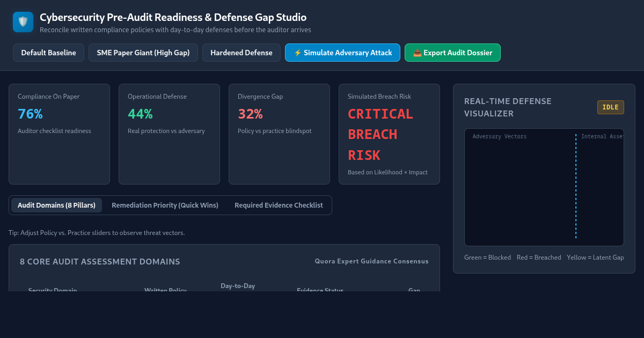Image resolution: width=644 pixels, height=338 pixels.
Task: Select the Compliance On Paper 76% card
Action: tap(59, 134)
